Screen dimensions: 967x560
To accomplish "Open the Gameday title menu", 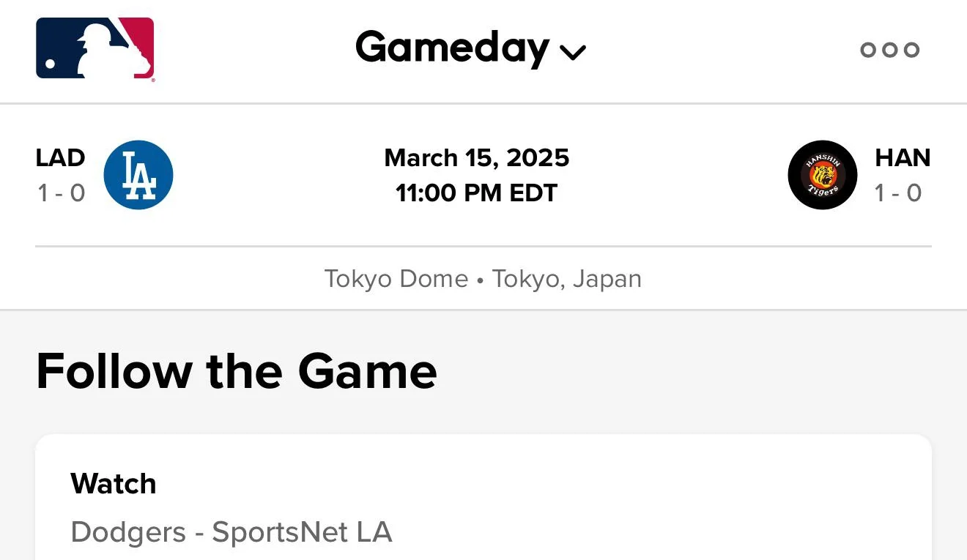I will click(x=452, y=48).
